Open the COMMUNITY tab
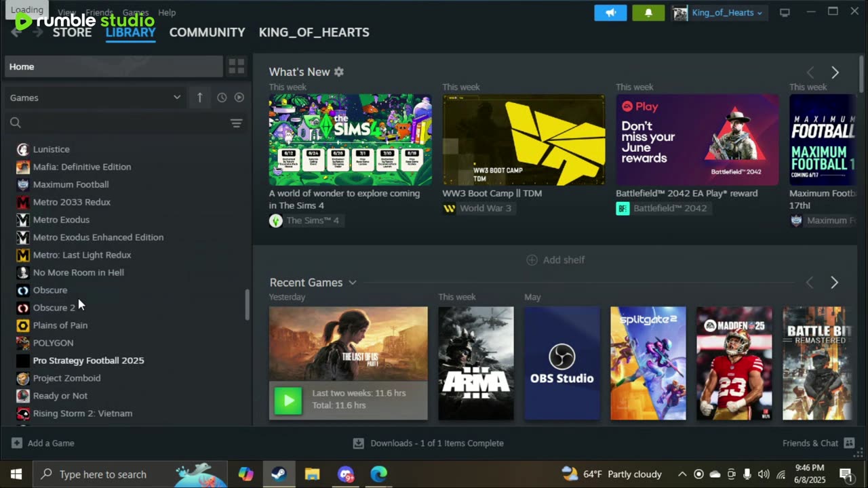The image size is (868, 488). (207, 33)
